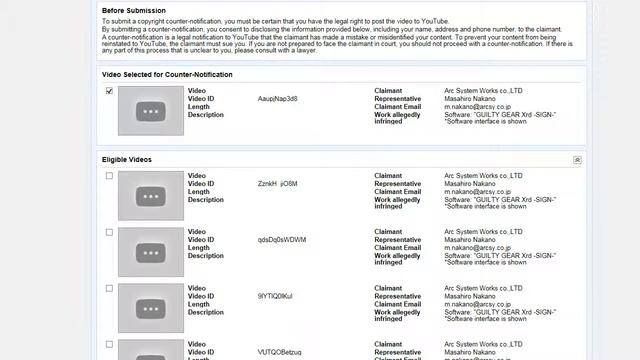Click the Video Selected for Counter-Notification heading
Image resolution: width=640 pixels, height=360 pixels.
coord(167,75)
